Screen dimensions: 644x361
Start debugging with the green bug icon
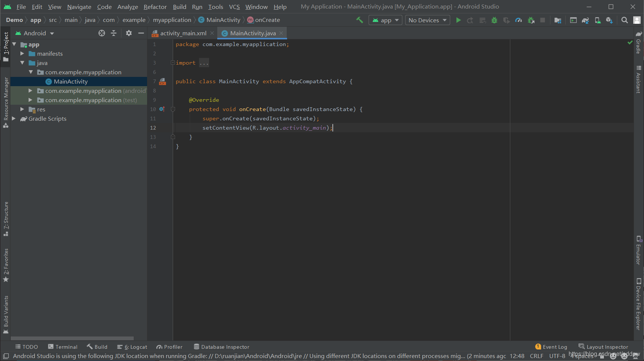tap(494, 20)
